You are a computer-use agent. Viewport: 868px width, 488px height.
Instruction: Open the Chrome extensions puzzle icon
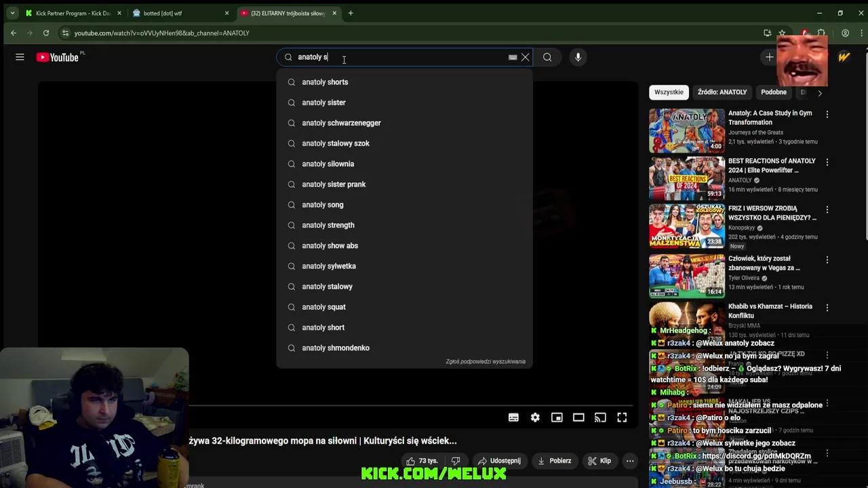pyautogui.click(x=821, y=33)
